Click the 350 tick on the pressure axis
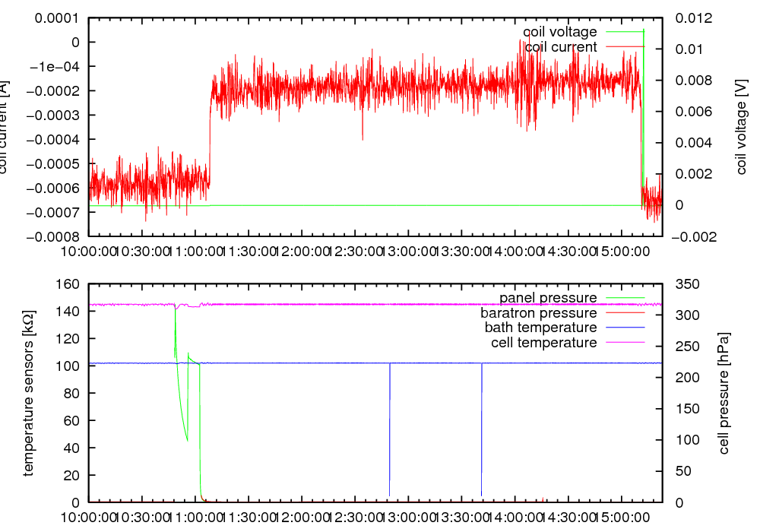Screen dimensions: 760x532 [685, 284]
